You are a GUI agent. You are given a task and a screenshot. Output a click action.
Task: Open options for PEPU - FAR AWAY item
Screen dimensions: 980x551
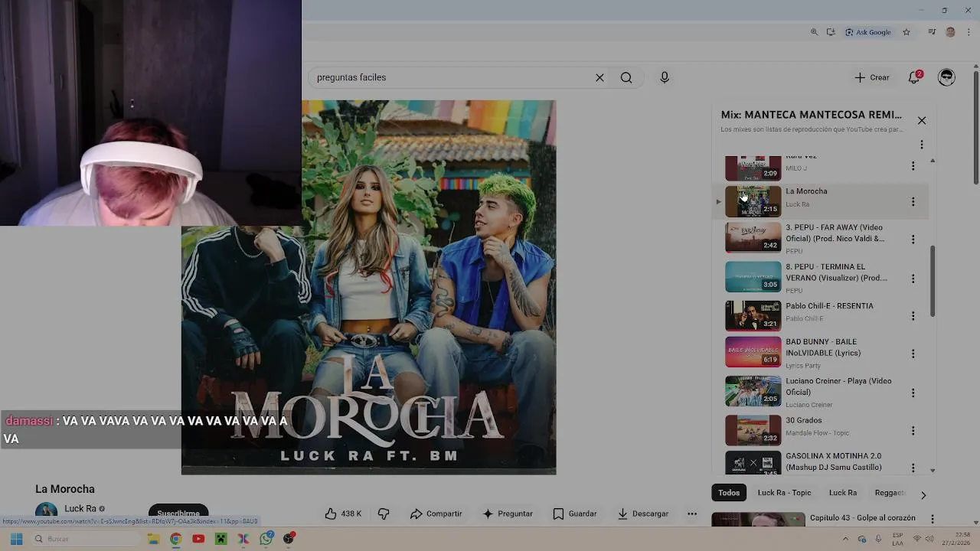tap(913, 240)
